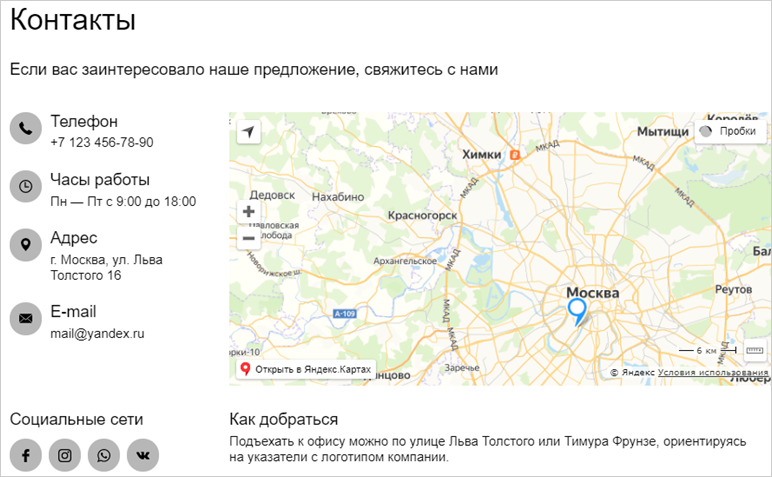Screen dimensions: 772x477
Task: Click the phone number +7 123 456-78-90
Action: pos(102,143)
